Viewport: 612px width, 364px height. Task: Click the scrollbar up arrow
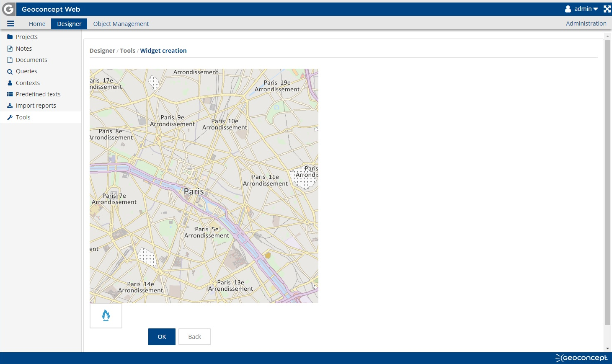tap(607, 36)
